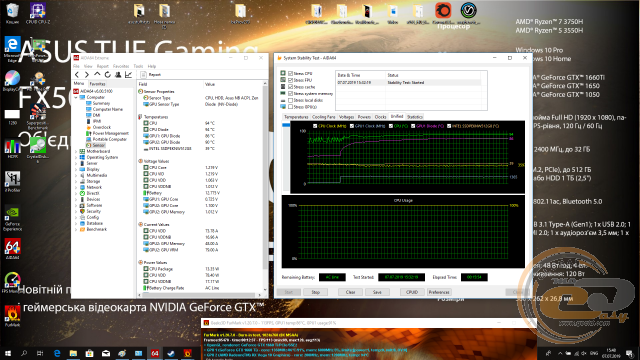Open the CPUID CPU-Z desktop shortcut
640x360 pixels.
pos(38,13)
